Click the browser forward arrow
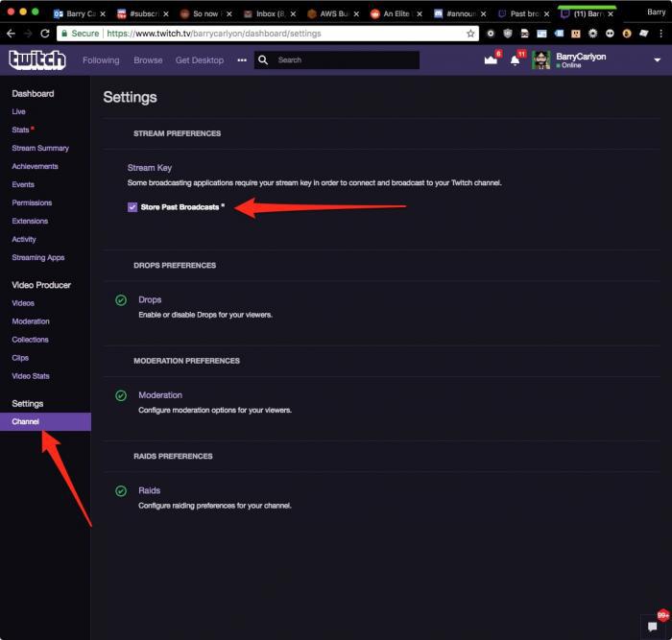Viewport: 672px width, 640px height. coord(28,34)
